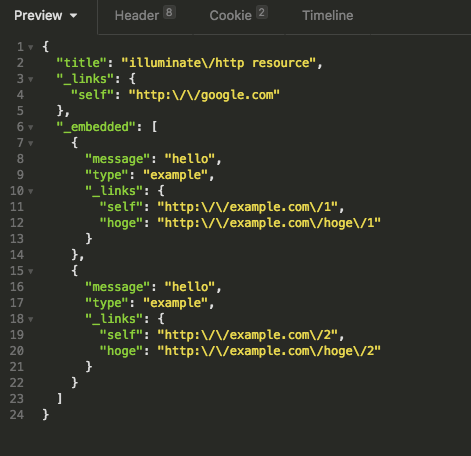This screenshot has width=471, height=456.
Task: Click "hello" value on line 8
Action: pos(190,159)
